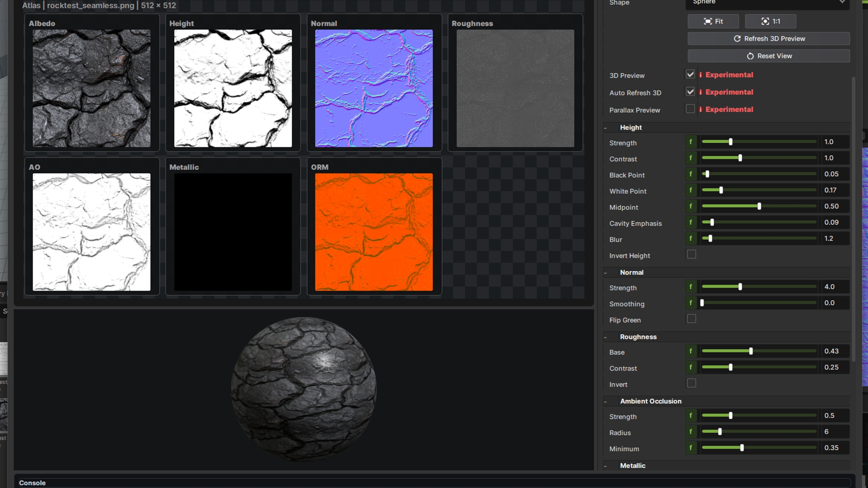
Task: Click the Atlas rocktest_seamless.png title
Action: click(99, 5)
